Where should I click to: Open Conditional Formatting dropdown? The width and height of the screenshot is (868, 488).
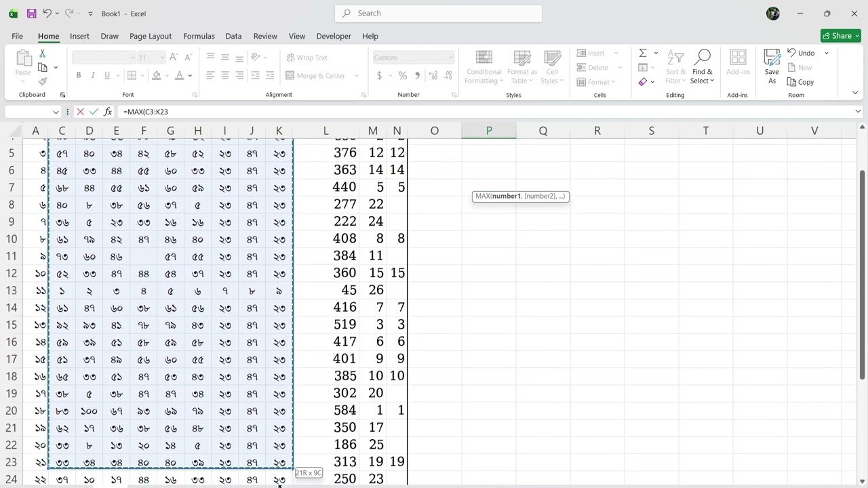tap(484, 66)
